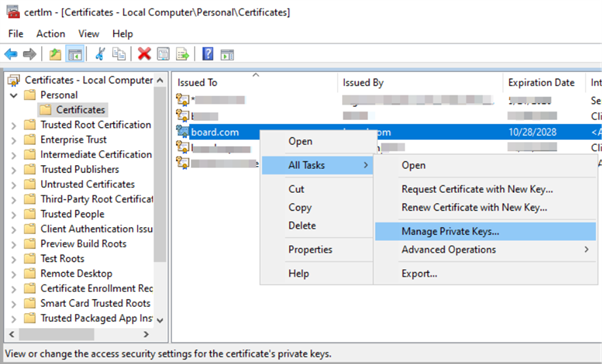Click the certificate icon in the first list row

tap(183, 100)
